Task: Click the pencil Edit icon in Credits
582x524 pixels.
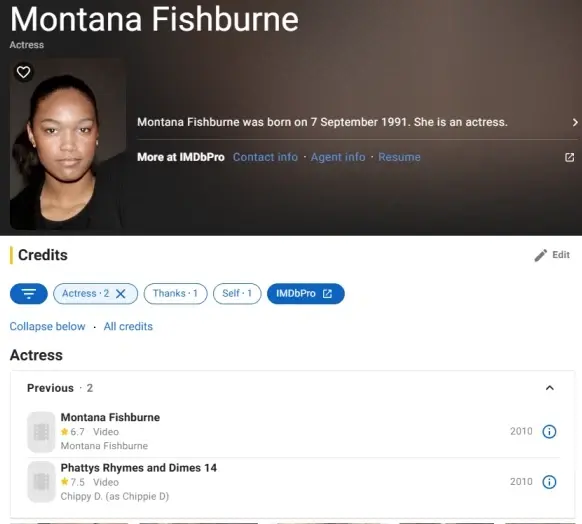Action: [540, 255]
